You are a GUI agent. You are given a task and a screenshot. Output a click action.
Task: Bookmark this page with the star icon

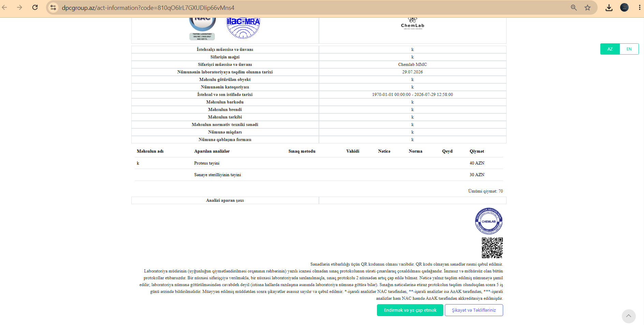(587, 8)
